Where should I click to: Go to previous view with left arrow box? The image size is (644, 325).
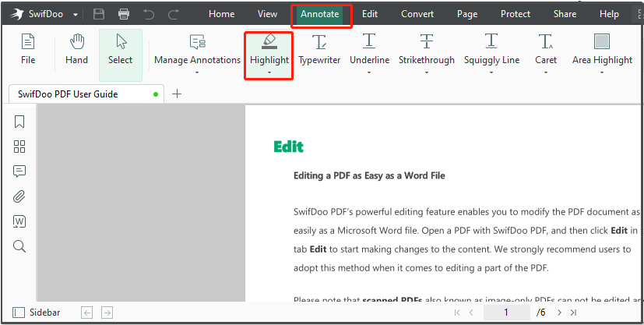tap(86, 313)
